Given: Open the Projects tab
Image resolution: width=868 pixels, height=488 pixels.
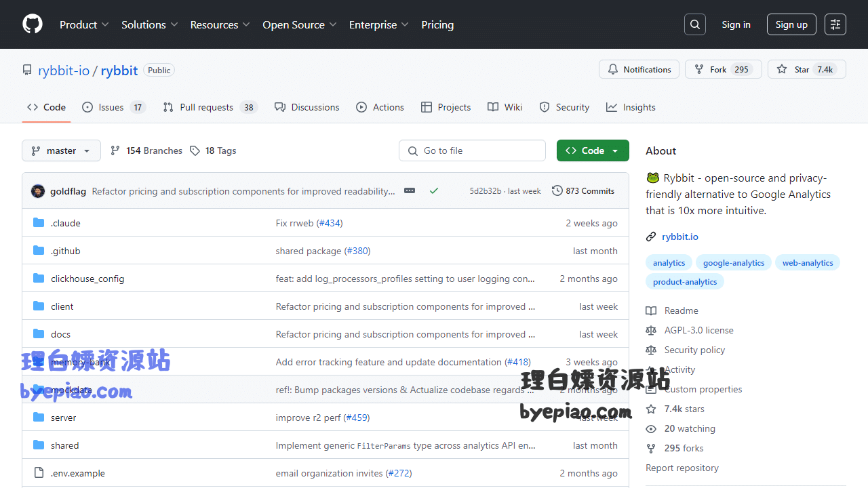Looking at the screenshot, I should coord(446,107).
